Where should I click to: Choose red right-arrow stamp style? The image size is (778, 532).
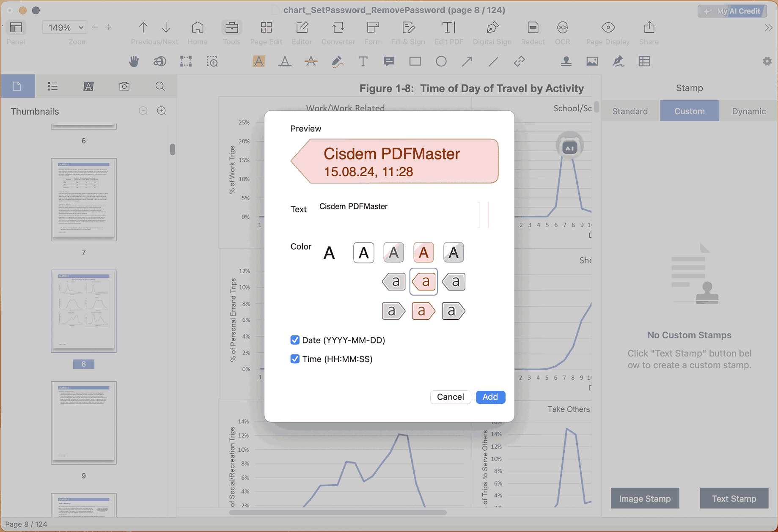(423, 311)
